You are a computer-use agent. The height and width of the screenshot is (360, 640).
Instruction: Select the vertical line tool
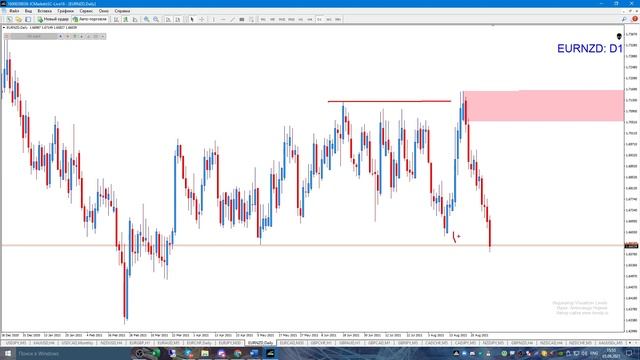click(213, 19)
